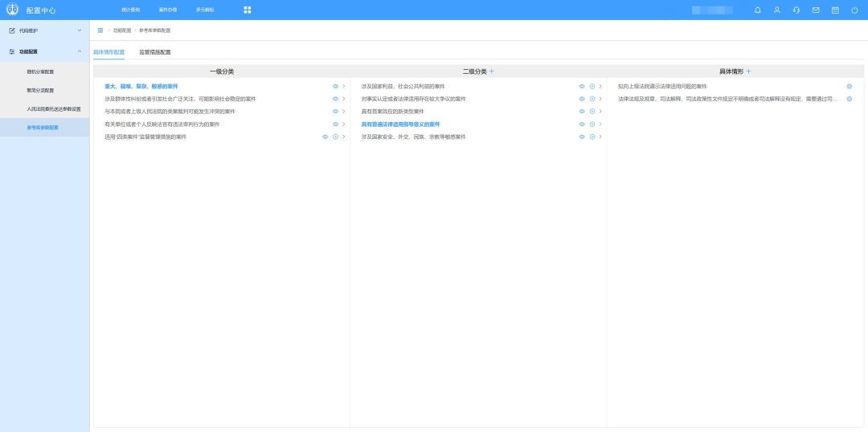Open the four-square app grid icon

point(248,10)
